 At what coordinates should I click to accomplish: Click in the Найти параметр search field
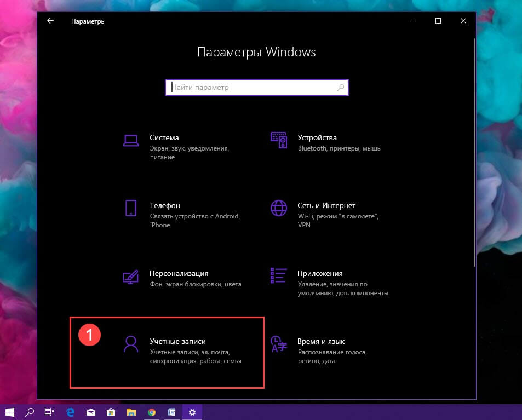click(257, 88)
